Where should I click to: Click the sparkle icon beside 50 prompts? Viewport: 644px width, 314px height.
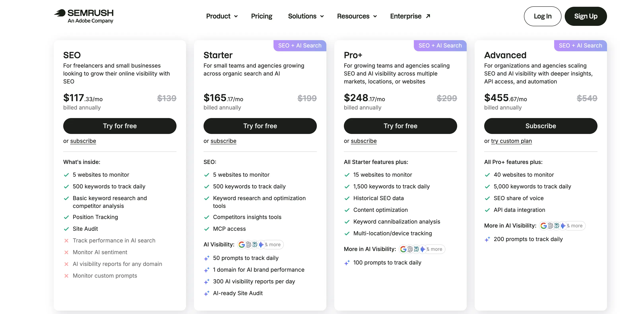pyautogui.click(x=207, y=258)
